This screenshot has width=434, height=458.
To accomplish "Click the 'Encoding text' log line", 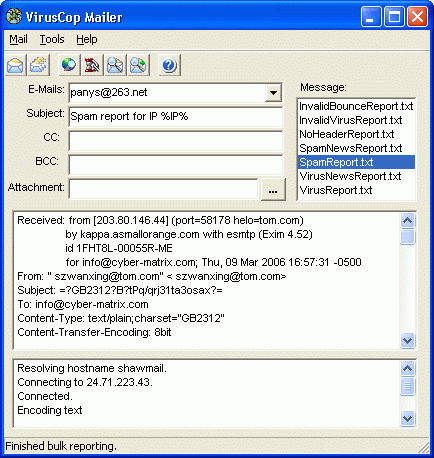I will [x=49, y=410].
